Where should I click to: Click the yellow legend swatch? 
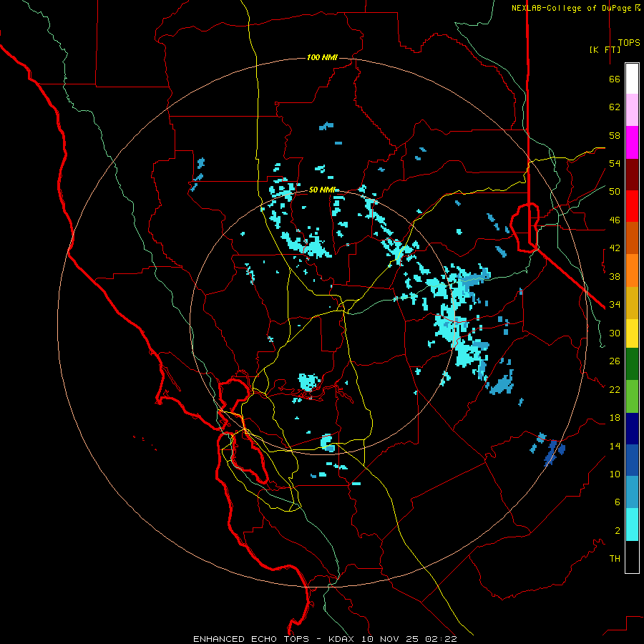632,333
